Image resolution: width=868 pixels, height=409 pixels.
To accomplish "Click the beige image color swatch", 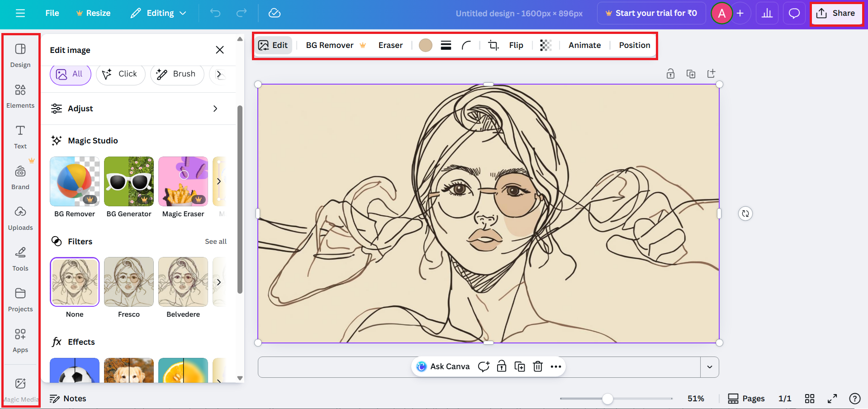I will [425, 45].
